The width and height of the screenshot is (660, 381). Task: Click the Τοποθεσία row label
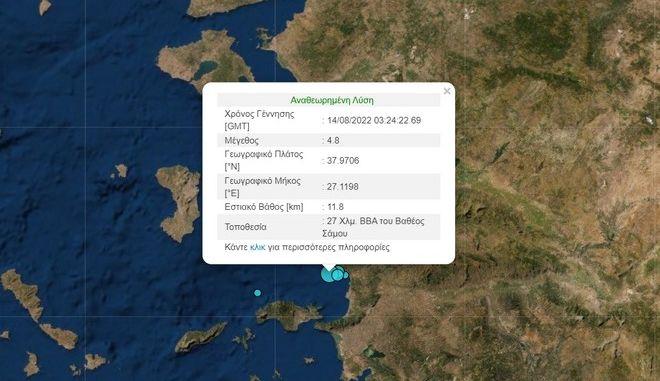click(x=245, y=227)
